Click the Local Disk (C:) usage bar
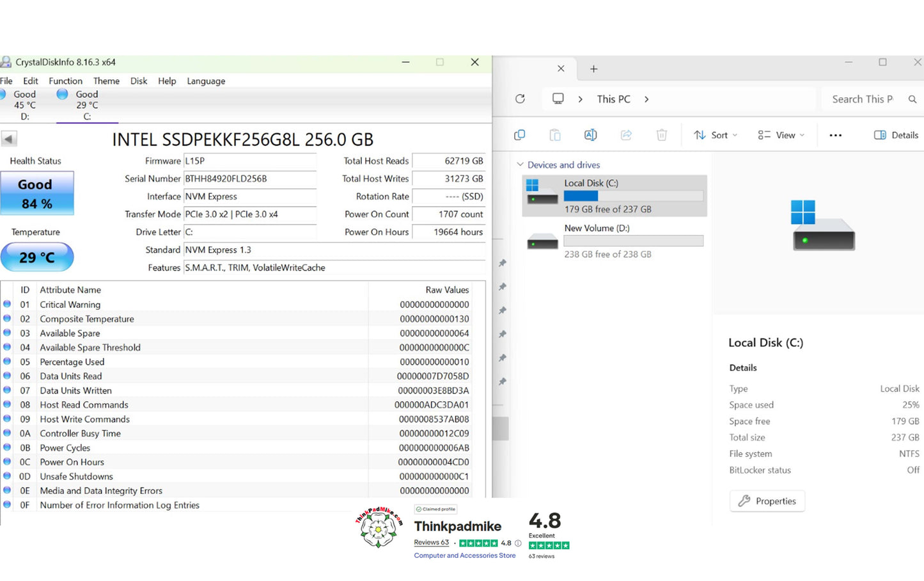 [x=633, y=196]
